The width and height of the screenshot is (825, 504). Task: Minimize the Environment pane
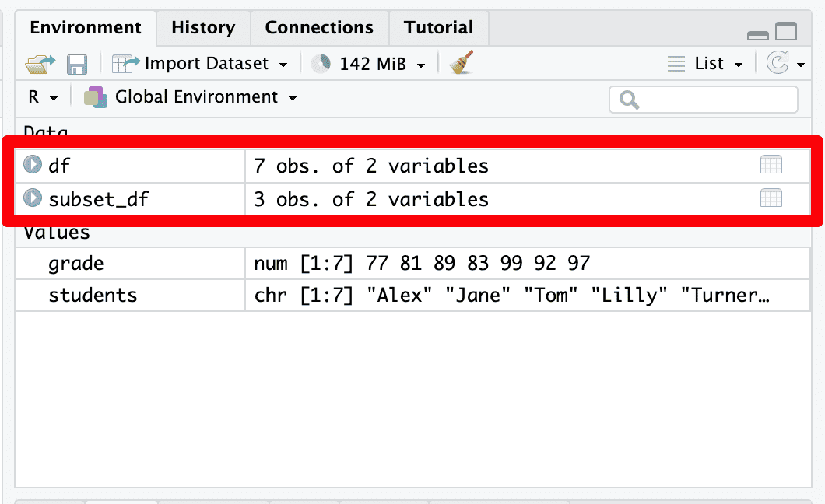[x=757, y=35]
